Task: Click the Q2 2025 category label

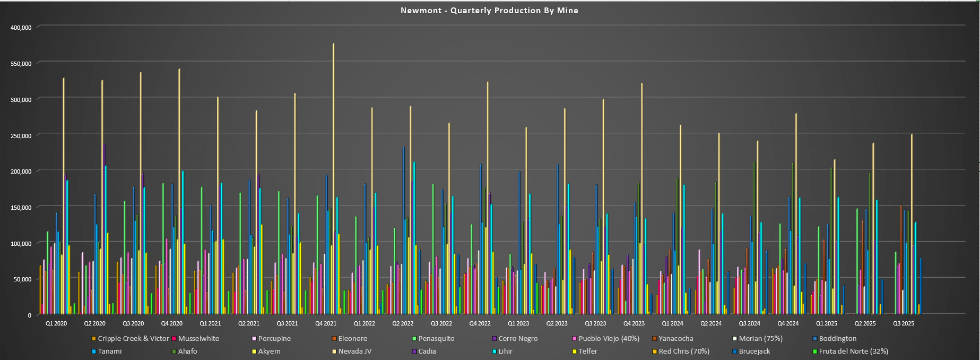Action: coord(865,323)
